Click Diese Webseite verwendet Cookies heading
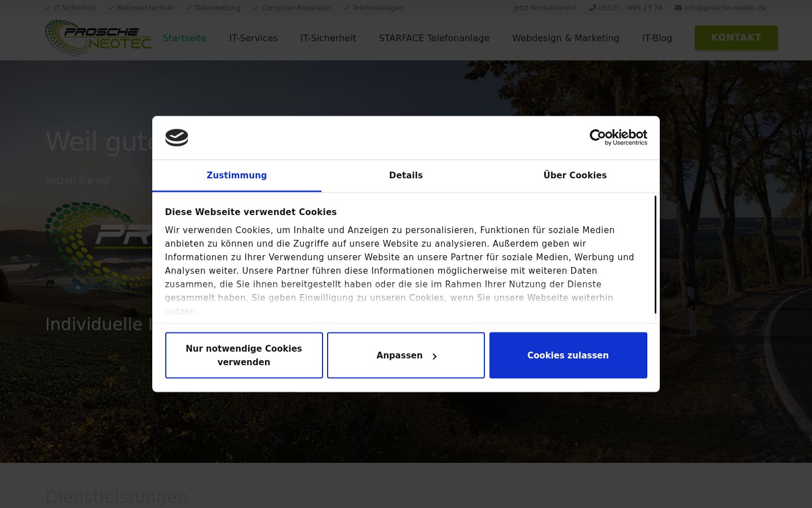 click(250, 212)
